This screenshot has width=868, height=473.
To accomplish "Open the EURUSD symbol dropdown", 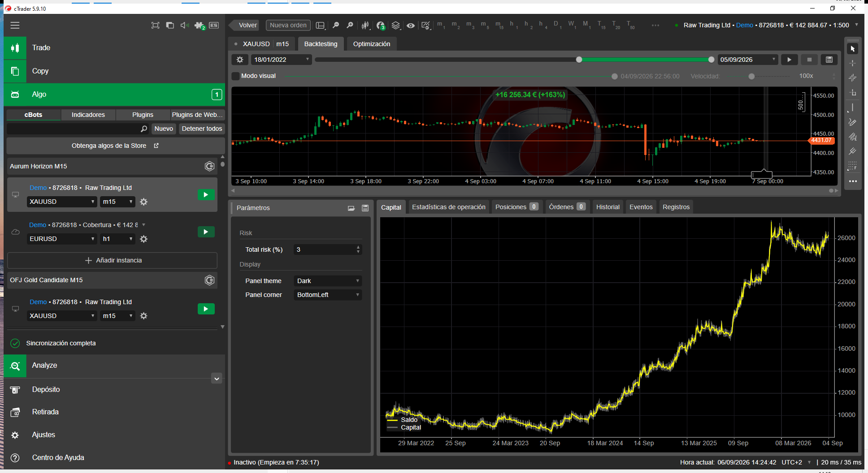I will click(x=62, y=239).
